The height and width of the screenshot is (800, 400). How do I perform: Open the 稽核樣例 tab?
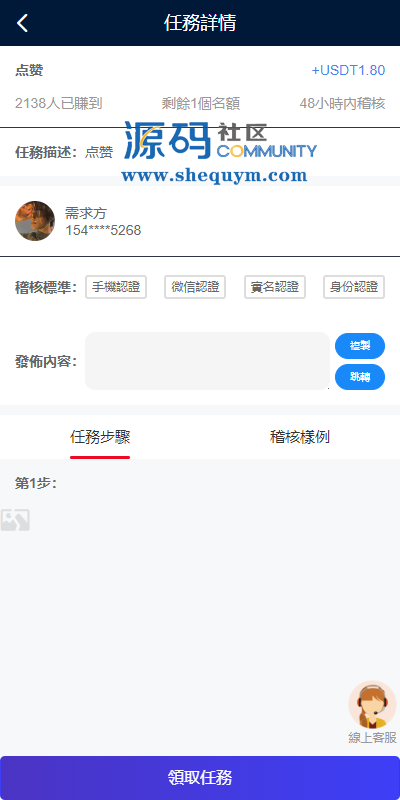pyautogui.click(x=299, y=437)
